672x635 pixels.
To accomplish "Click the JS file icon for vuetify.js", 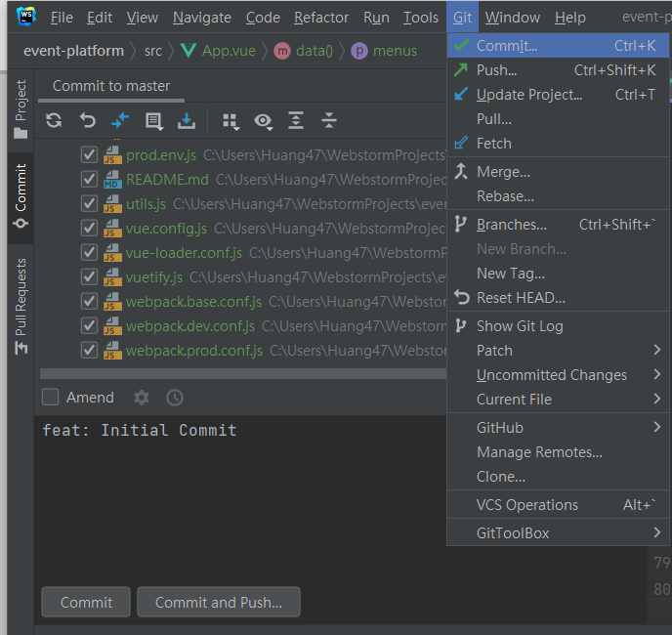I will 112,277.
